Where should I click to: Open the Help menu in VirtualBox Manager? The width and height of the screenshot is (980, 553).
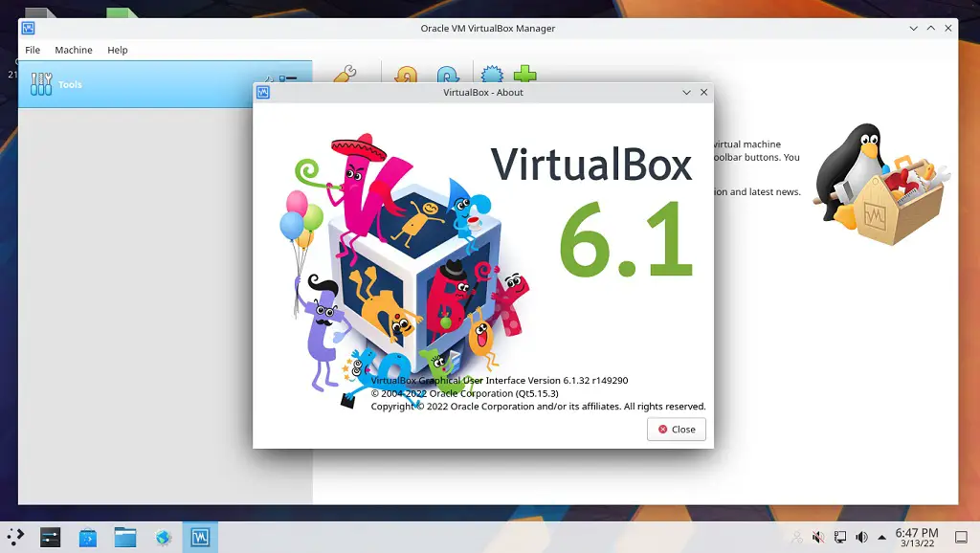(118, 50)
